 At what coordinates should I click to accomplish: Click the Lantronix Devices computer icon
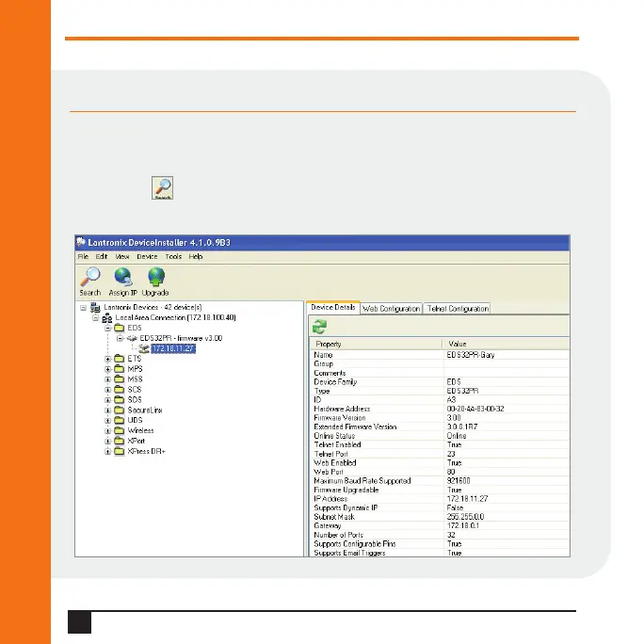[95, 307]
